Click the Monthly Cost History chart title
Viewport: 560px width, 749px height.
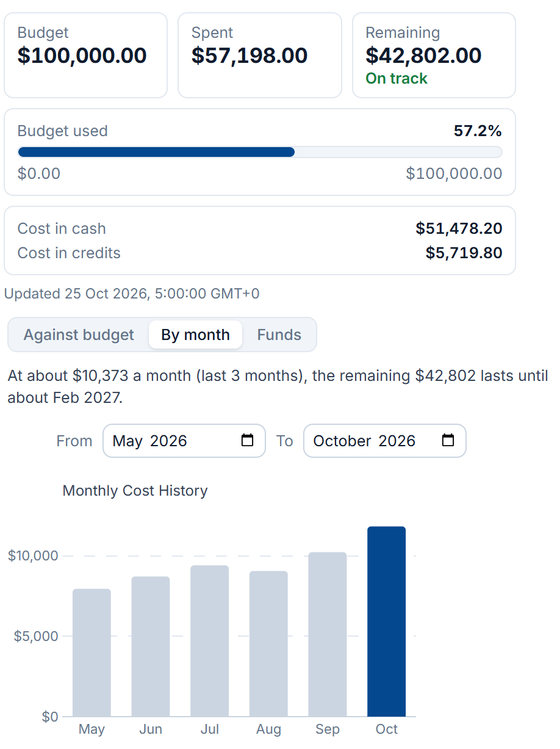coord(135,491)
